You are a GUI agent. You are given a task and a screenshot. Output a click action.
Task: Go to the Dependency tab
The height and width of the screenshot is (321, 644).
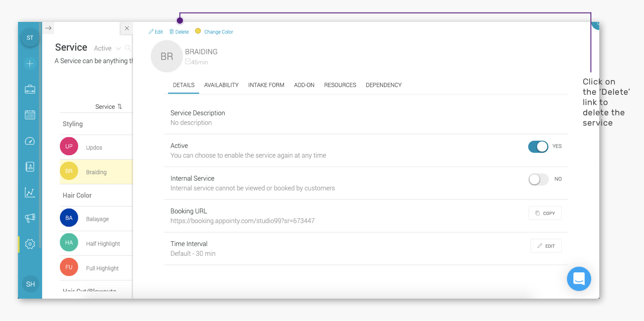pyautogui.click(x=384, y=85)
